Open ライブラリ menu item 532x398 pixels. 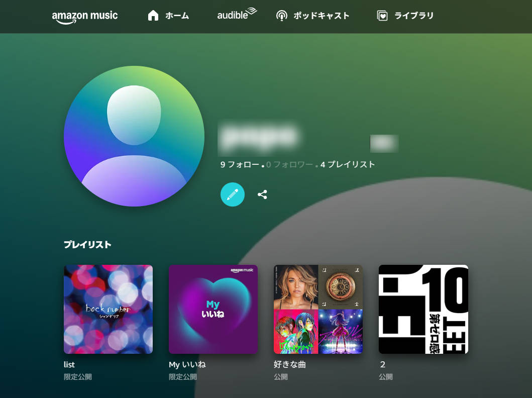click(x=414, y=16)
